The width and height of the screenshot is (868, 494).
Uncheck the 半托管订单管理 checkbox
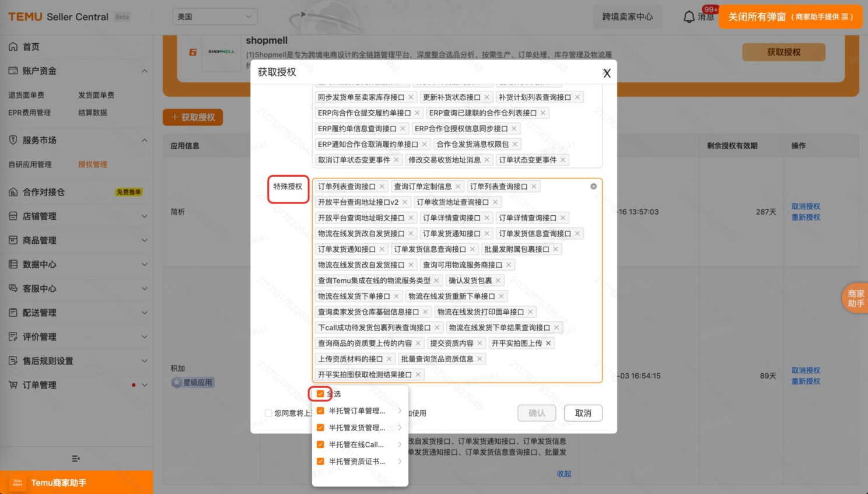pos(320,411)
